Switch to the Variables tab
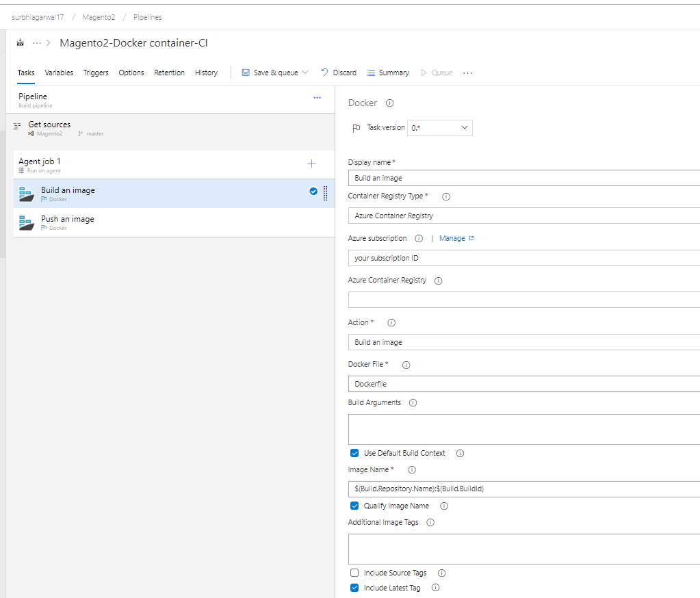This screenshot has width=700, height=598. coord(59,72)
